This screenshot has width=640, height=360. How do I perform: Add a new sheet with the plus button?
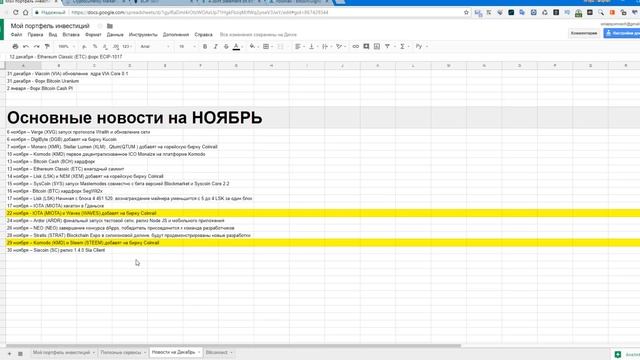pyautogui.click(x=9, y=353)
